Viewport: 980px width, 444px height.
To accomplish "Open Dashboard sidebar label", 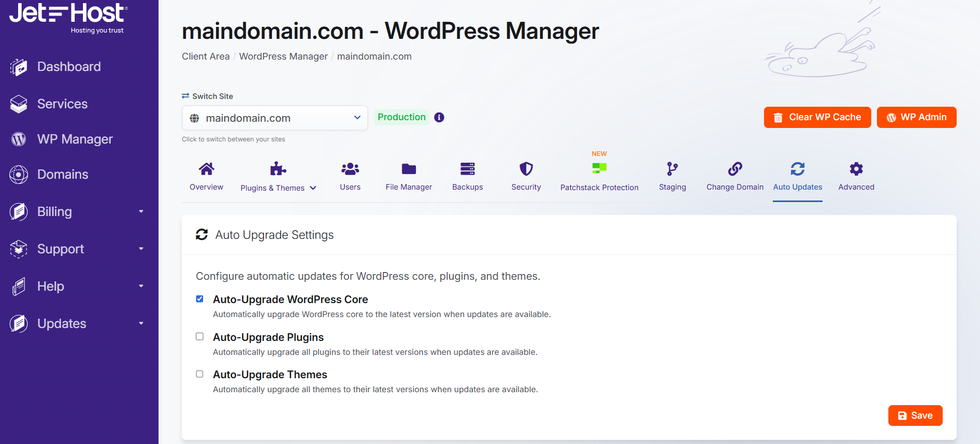I will click(x=69, y=67).
